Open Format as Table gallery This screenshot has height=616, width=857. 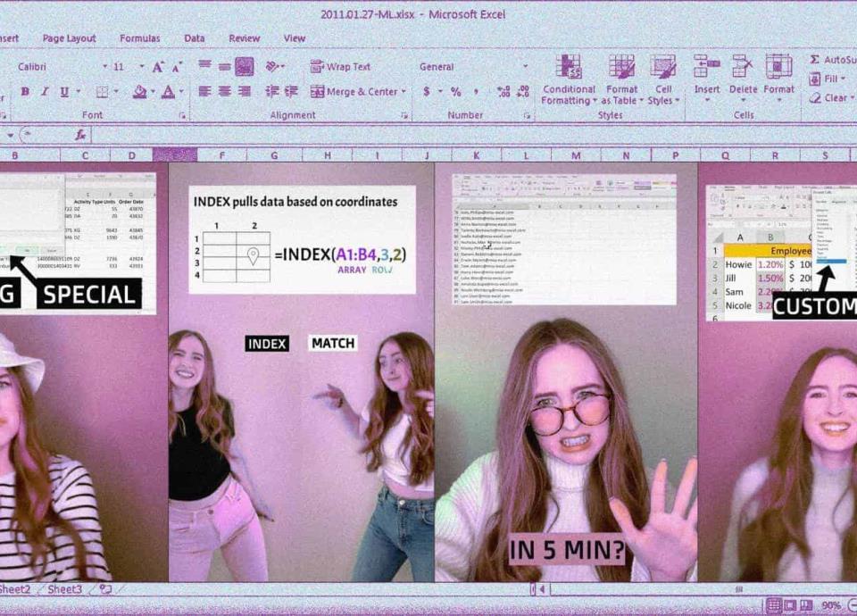coord(621,68)
